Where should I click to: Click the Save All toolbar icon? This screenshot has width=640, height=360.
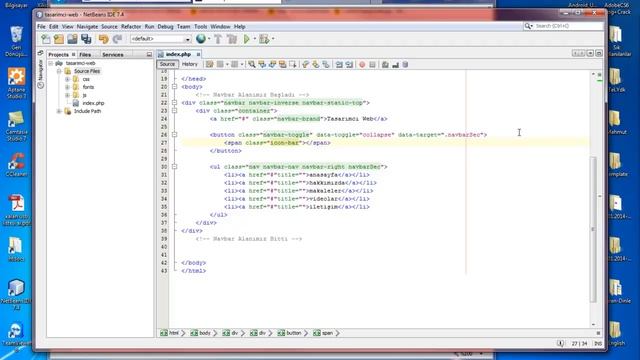click(x=86, y=39)
